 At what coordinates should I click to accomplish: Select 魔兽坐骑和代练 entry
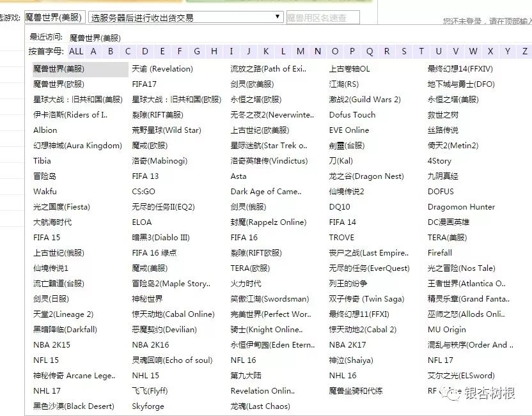point(356,391)
